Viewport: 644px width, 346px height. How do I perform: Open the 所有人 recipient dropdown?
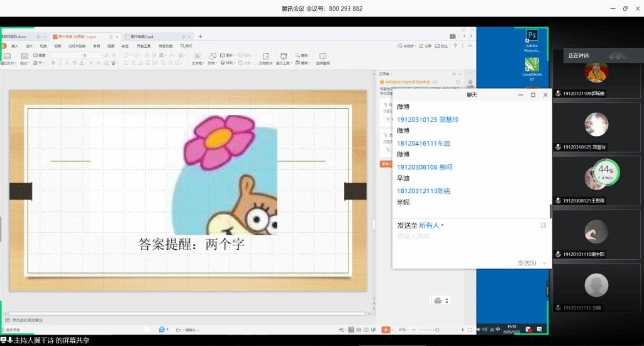431,225
